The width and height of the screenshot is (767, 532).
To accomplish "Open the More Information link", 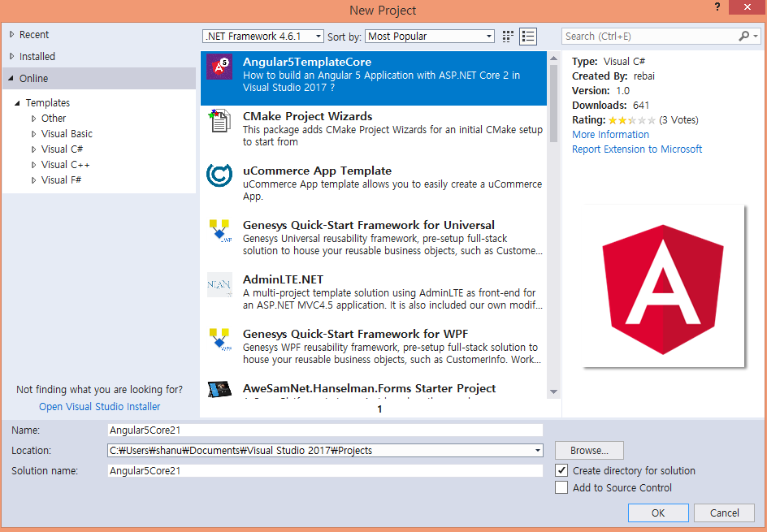I will [x=610, y=135].
